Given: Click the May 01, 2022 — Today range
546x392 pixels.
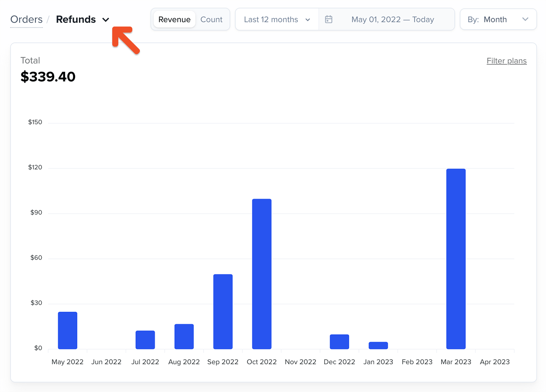Looking at the screenshot, I should (392, 19).
